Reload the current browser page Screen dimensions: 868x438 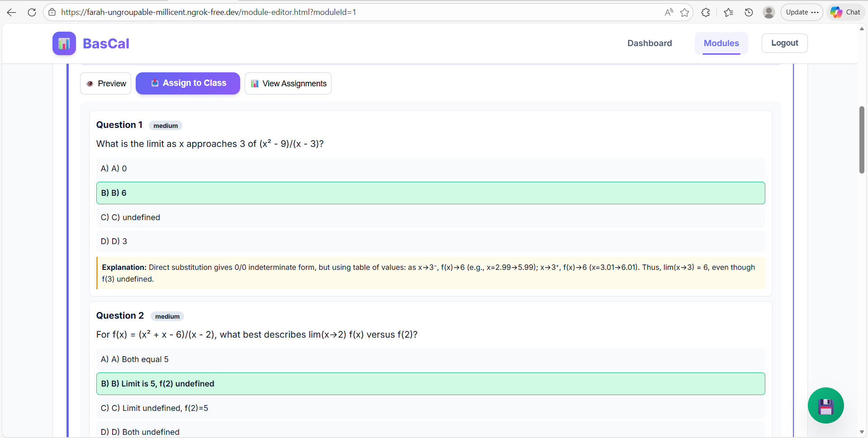tap(32, 12)
